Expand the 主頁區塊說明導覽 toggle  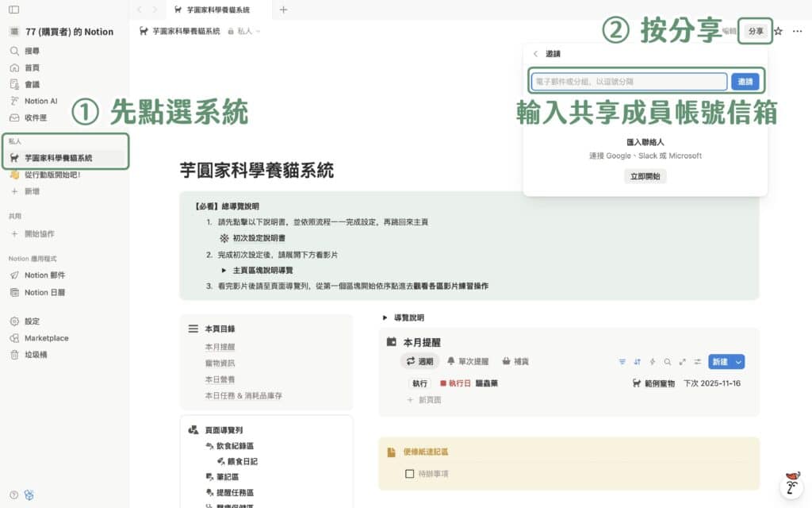(224, 271)
